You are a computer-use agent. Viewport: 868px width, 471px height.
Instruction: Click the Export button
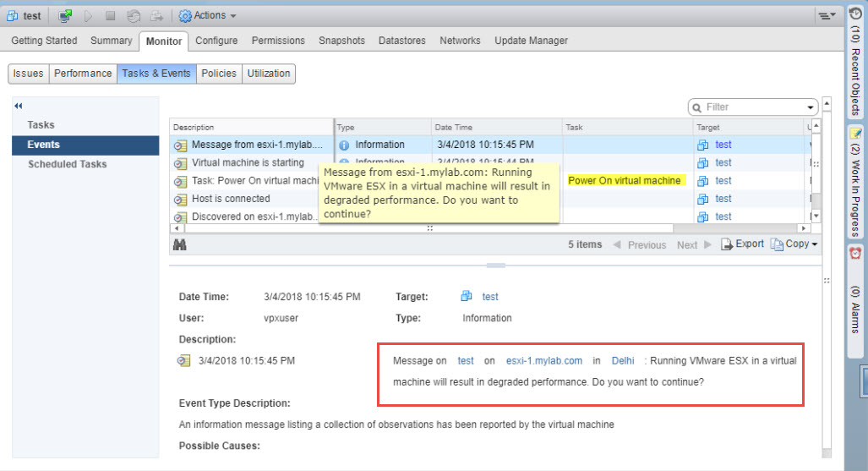(742, 244)
